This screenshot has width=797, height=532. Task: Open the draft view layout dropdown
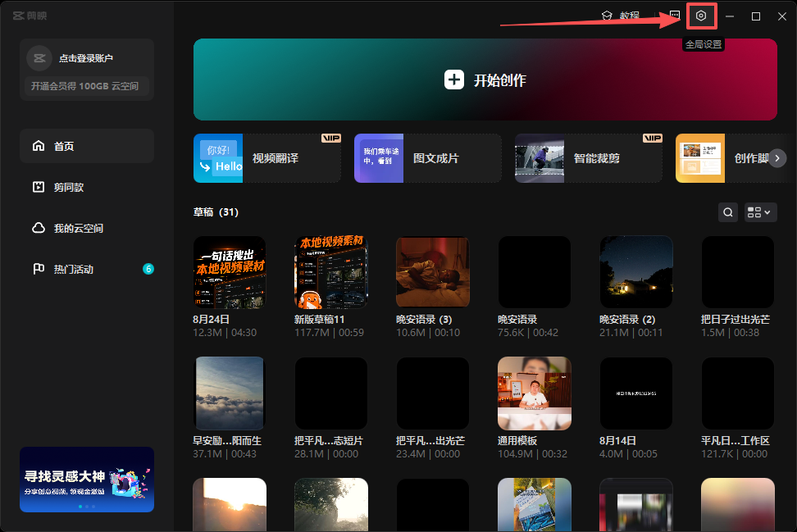pos(760,212)
